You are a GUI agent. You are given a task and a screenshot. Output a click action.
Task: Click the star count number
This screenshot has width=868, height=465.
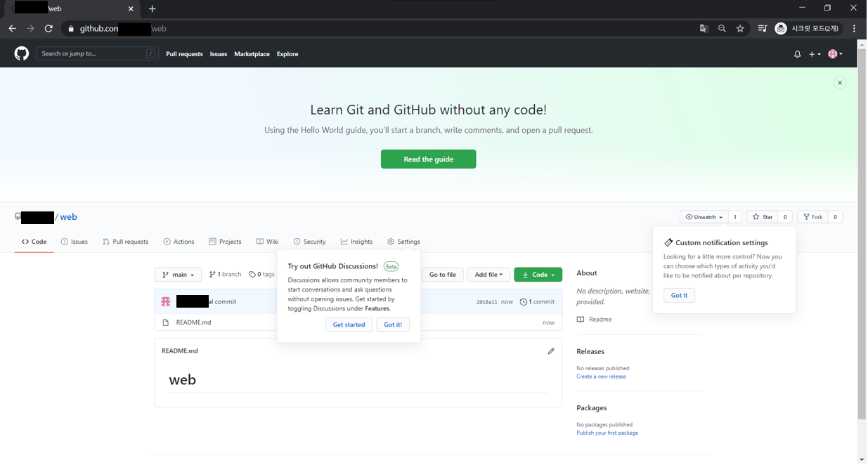(x=785, y=217)
